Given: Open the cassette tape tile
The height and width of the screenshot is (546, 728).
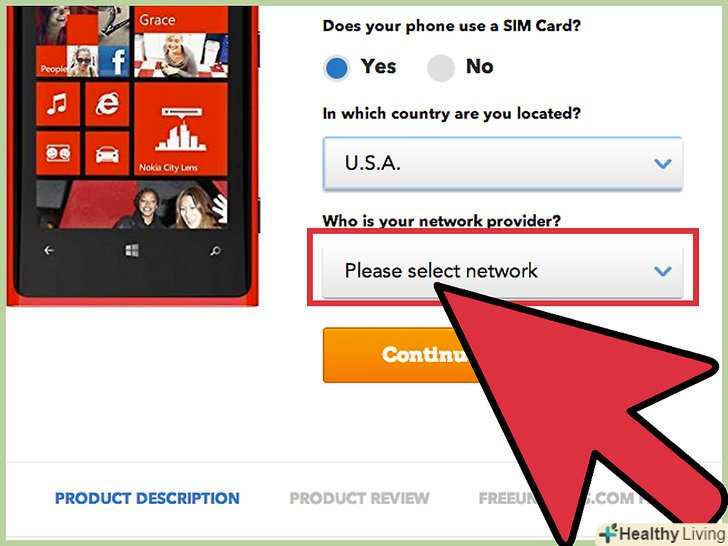Looking at the screenshot, I should (x=58, y=154).
